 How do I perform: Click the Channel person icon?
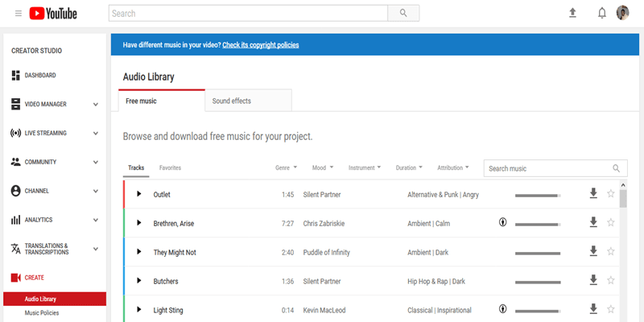click(15, 191)
